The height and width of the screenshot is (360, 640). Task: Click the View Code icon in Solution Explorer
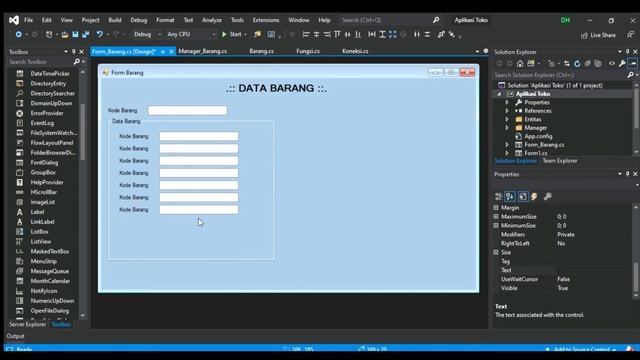point(611,64)
